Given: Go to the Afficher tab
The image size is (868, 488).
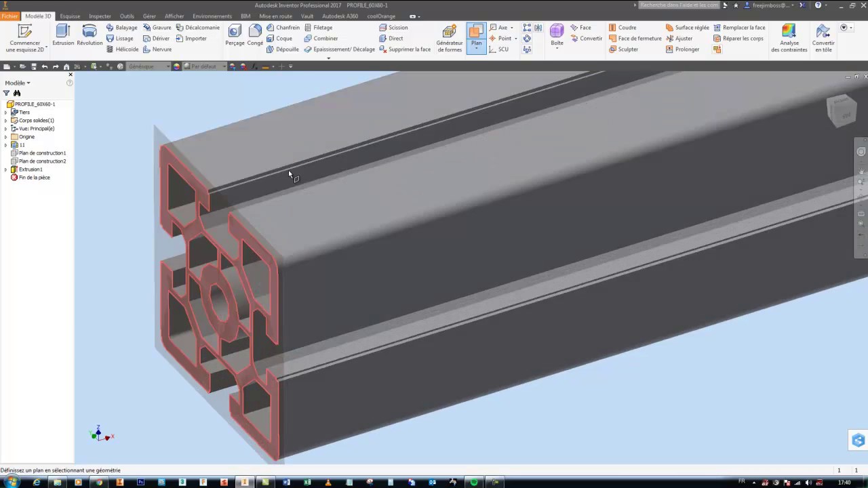Looking at the screenshot, I should tap(174, 16).
